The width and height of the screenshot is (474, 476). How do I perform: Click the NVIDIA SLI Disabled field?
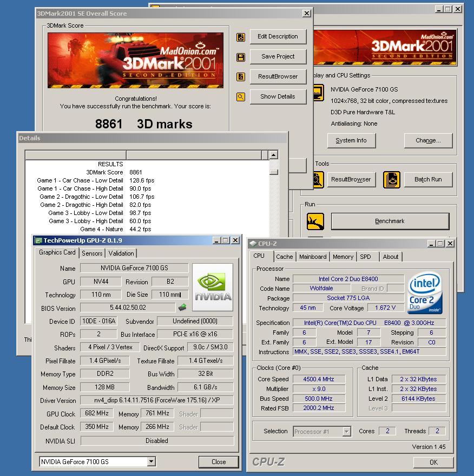[x=157, y=441]
